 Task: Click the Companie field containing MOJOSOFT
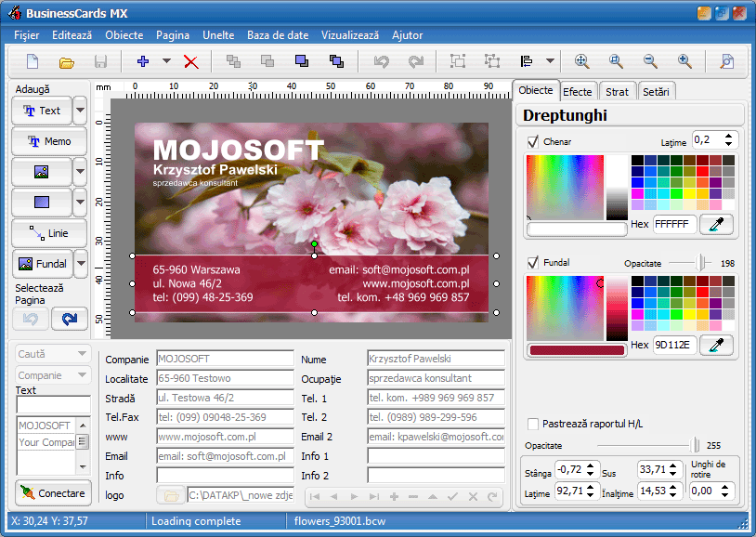[x=225, y=359]
